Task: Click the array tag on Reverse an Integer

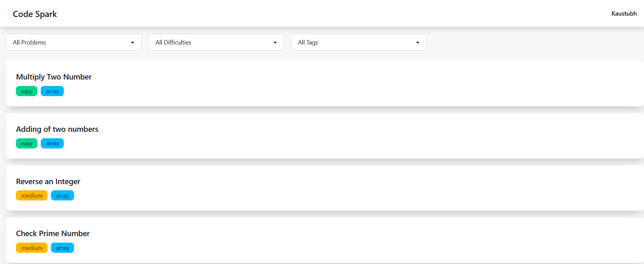Action: pos(62,195)
